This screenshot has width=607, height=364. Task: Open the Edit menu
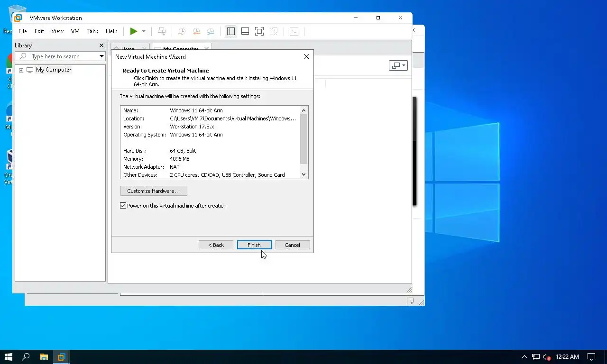pyautogui.click(x=39, y=31)
